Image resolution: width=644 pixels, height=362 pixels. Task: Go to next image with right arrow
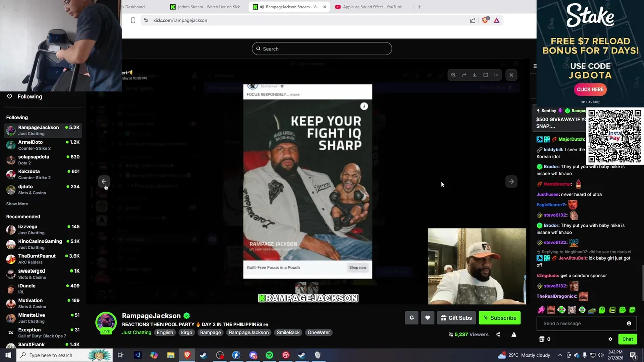(x=511, y=182)
